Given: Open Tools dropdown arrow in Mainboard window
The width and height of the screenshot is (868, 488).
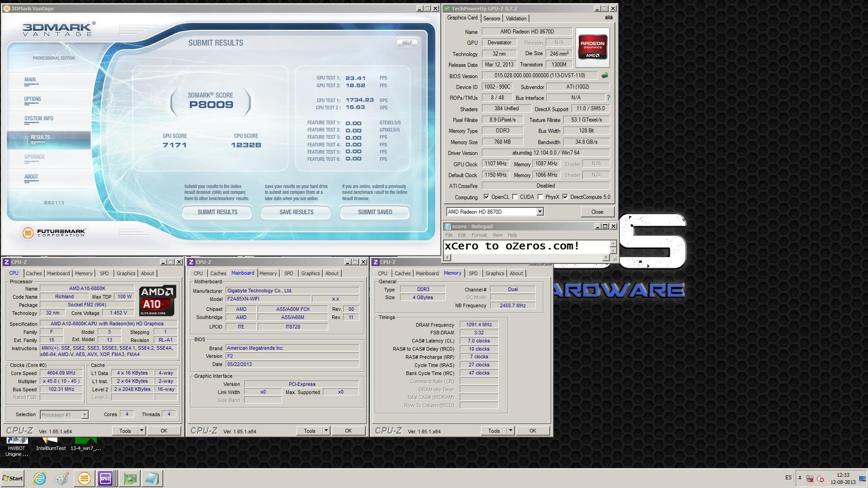Looking at the screenshot, I should pos(326,431).
